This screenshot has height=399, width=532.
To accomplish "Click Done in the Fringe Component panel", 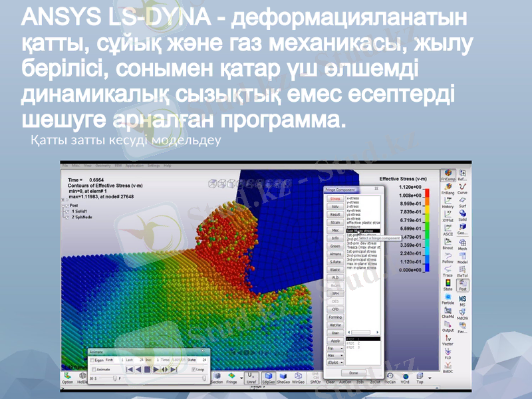I will [x=353, y=373].
